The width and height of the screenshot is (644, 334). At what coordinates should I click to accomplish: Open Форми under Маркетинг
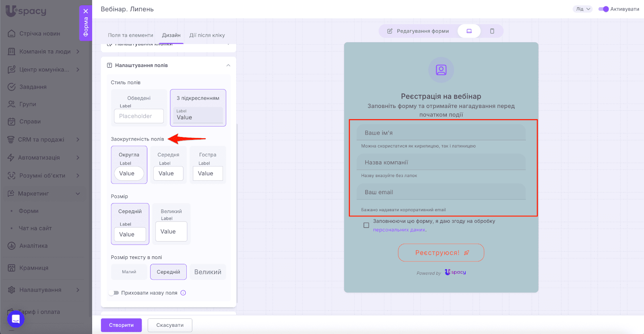29,211
